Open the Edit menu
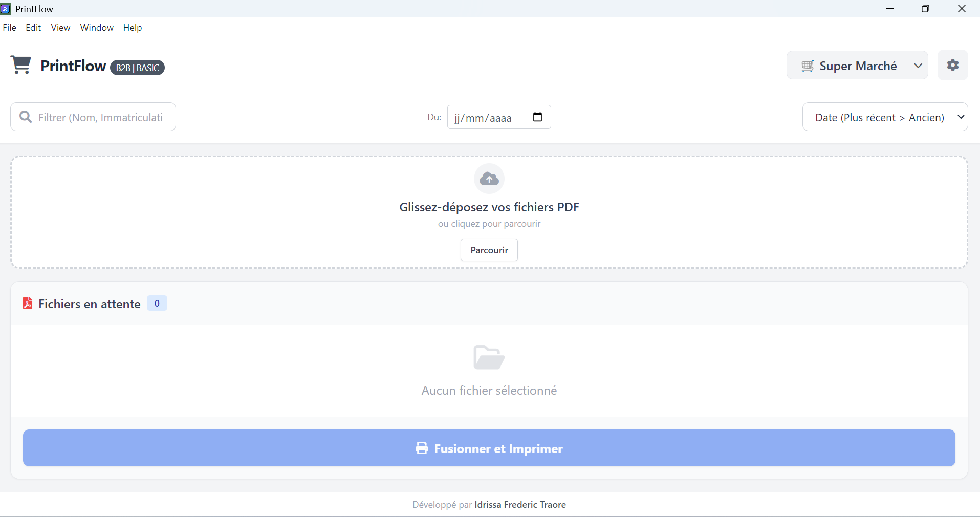980x517 pixels. point(33,28)
